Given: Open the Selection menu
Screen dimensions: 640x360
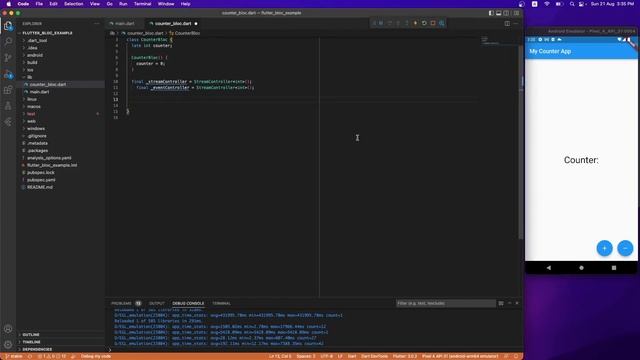Looking at the screenshot, I should 73,4.
